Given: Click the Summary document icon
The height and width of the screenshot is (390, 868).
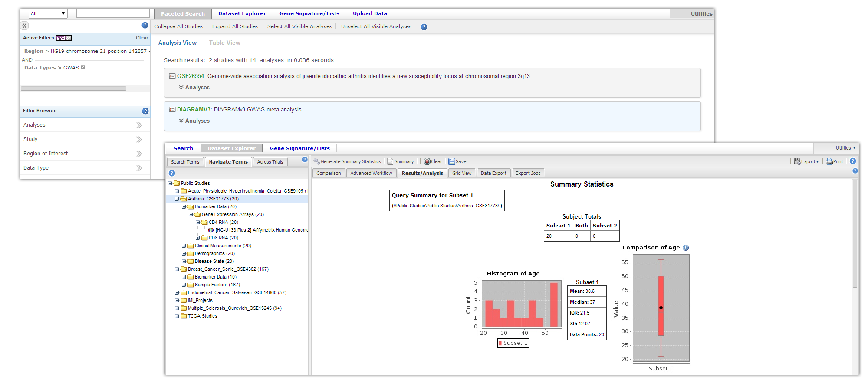Looking at the screenshot, I should (x=390, y=161).
